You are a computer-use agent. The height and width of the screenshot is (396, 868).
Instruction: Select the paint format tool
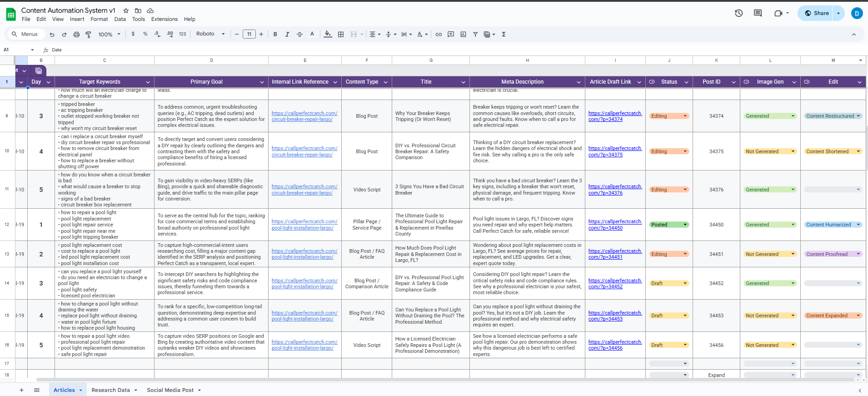[89, 34]
